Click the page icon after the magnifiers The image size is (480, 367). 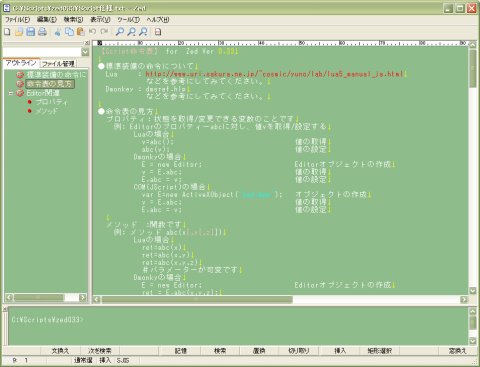(158, 32)
